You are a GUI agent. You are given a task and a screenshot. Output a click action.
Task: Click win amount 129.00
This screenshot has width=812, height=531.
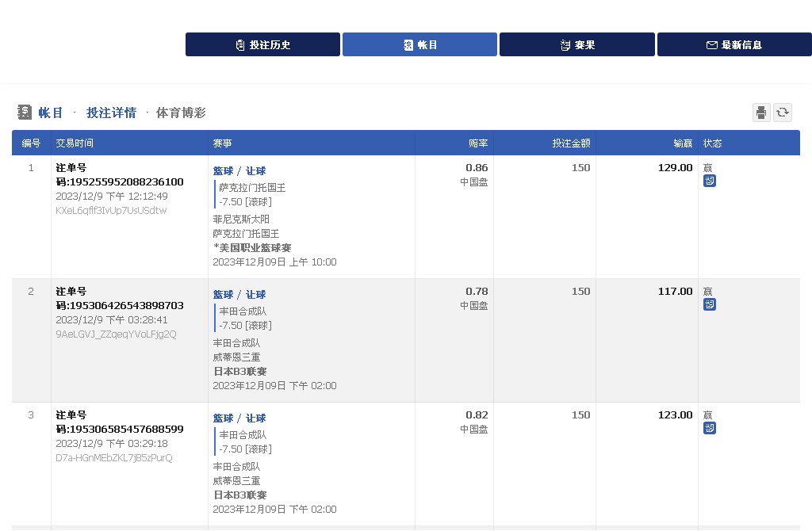[x=676, y=168]
